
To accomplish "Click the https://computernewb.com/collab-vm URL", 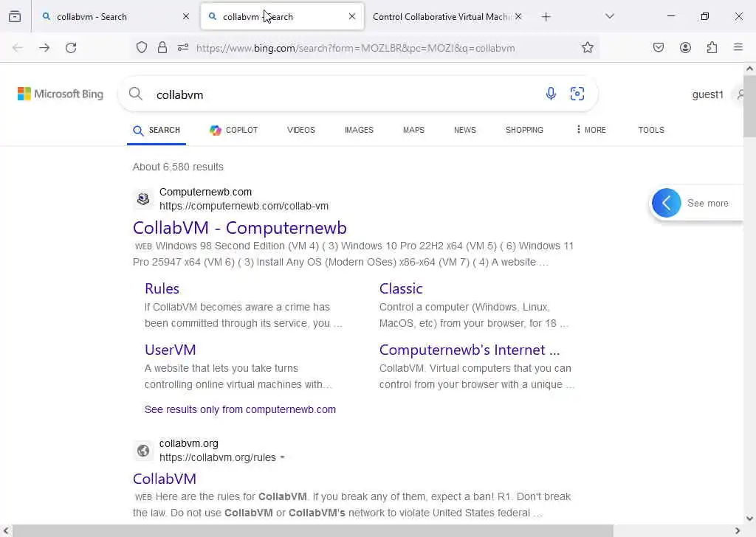I will point(244,206).
